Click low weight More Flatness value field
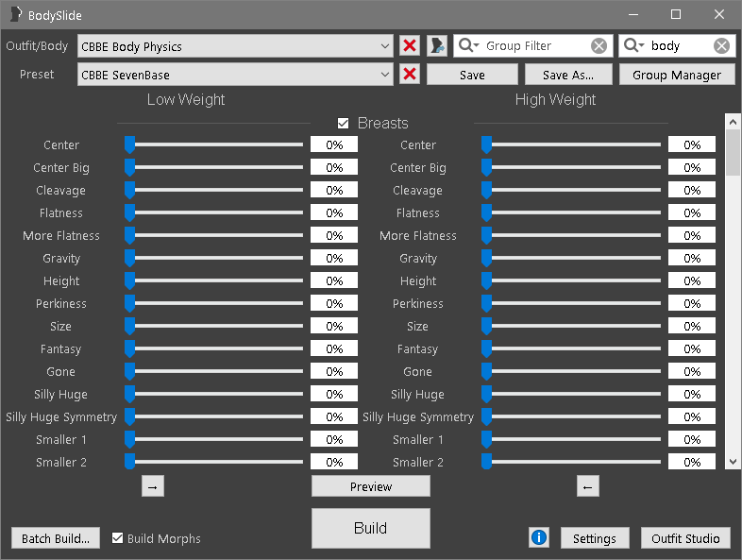The width and height of the screenshot is (742, 560). point(334,235)
